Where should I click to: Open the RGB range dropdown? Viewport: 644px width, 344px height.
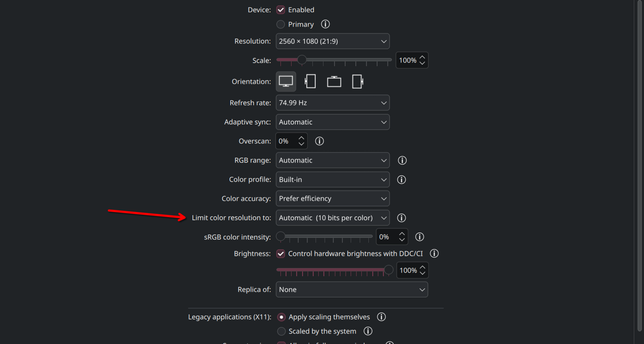tap(333, 160)
